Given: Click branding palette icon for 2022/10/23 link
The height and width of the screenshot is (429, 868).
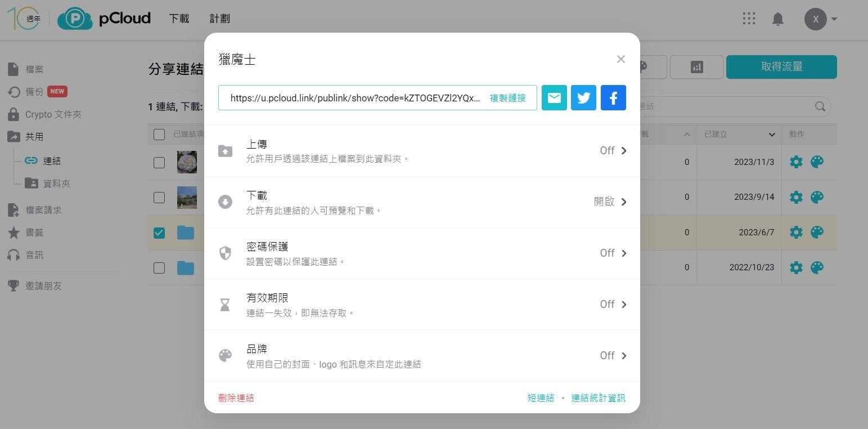Looking at the screenshot, I should (817, 267).
